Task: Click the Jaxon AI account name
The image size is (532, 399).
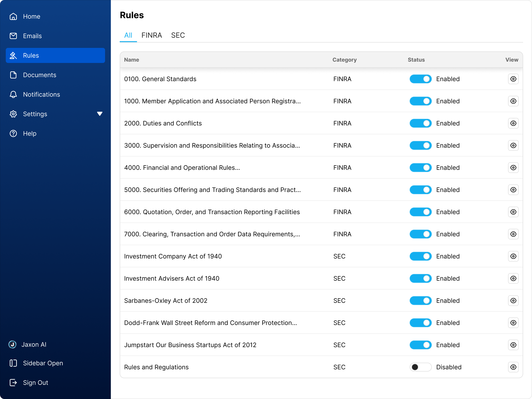Action: (34, 344)
